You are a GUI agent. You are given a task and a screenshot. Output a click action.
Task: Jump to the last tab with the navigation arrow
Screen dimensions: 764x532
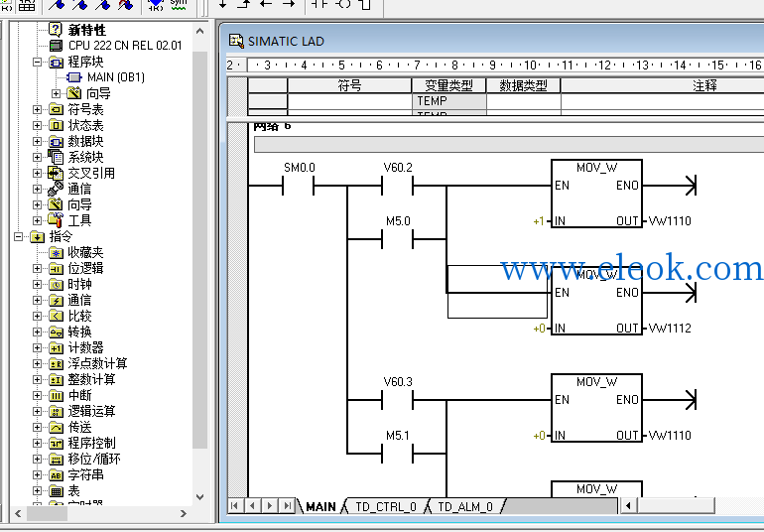(x=288, y=505)
